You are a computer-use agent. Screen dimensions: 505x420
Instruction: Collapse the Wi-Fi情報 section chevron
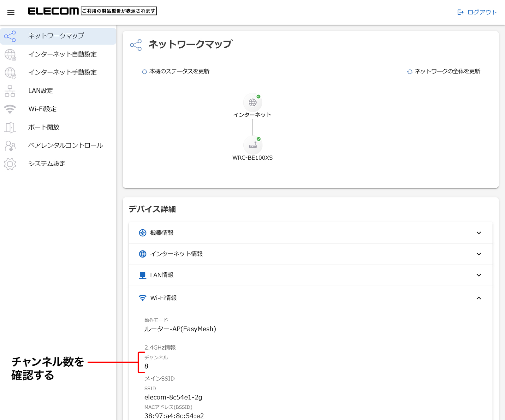pos(478,298)
